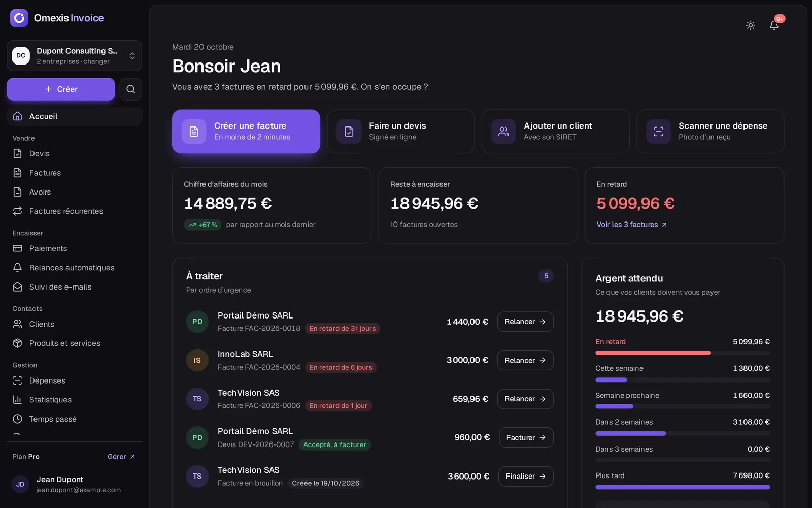Click the Paiements card icon
The image size is (812, 508).
coord(18,248)
